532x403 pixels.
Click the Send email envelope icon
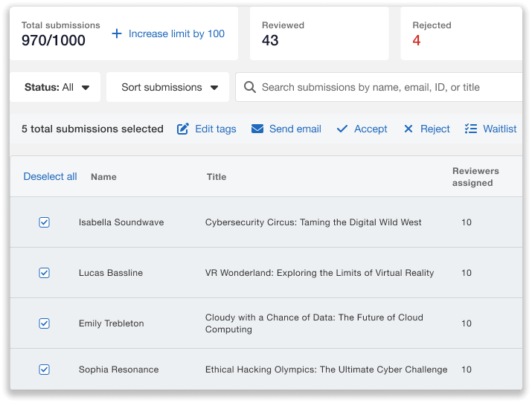257,129
